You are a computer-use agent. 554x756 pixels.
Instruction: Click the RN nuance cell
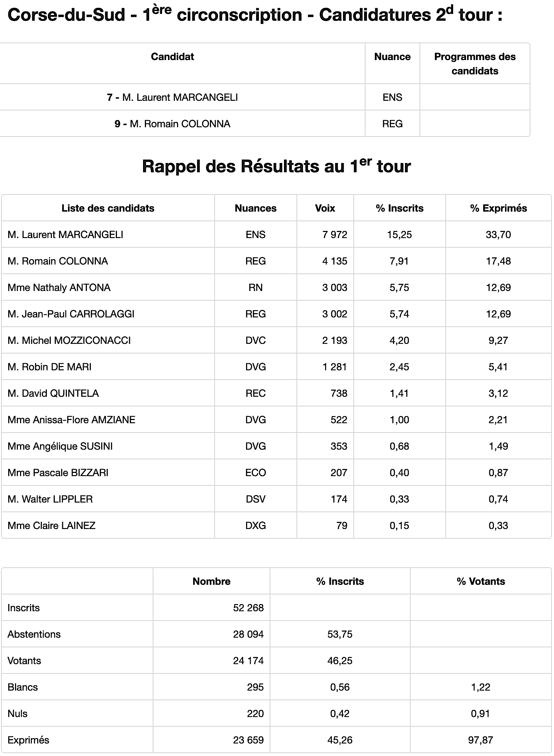[255, 287]
